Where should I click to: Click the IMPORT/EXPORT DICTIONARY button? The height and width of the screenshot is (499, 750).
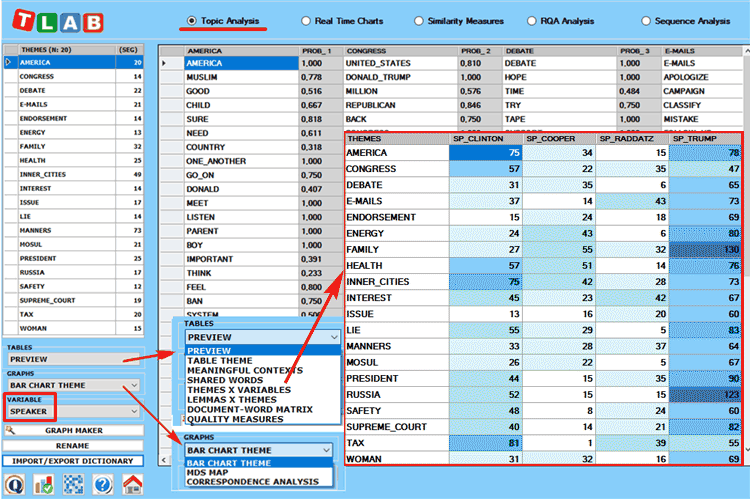(73, 461)
